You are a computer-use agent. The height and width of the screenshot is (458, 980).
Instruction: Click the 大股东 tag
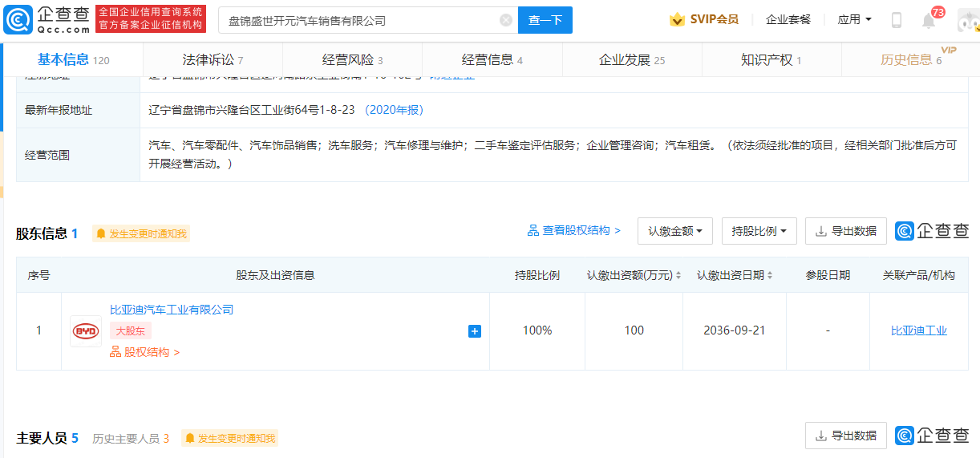tap(131, 330)
